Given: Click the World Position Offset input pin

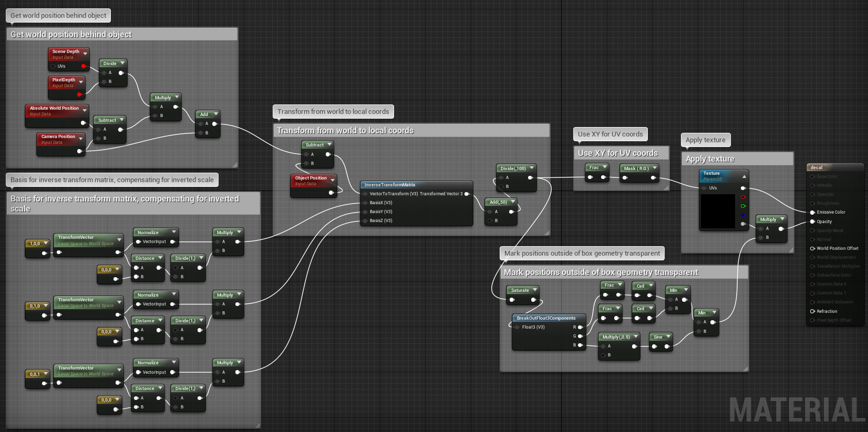Looking at the screenshot, I should pyautogui.click(x=812, y=248).
